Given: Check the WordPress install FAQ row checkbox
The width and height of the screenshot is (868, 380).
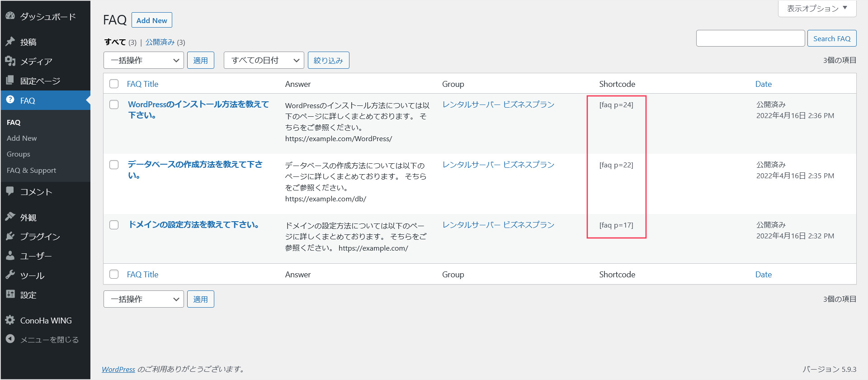Looking at the screenshot, I should click(114, 104).
